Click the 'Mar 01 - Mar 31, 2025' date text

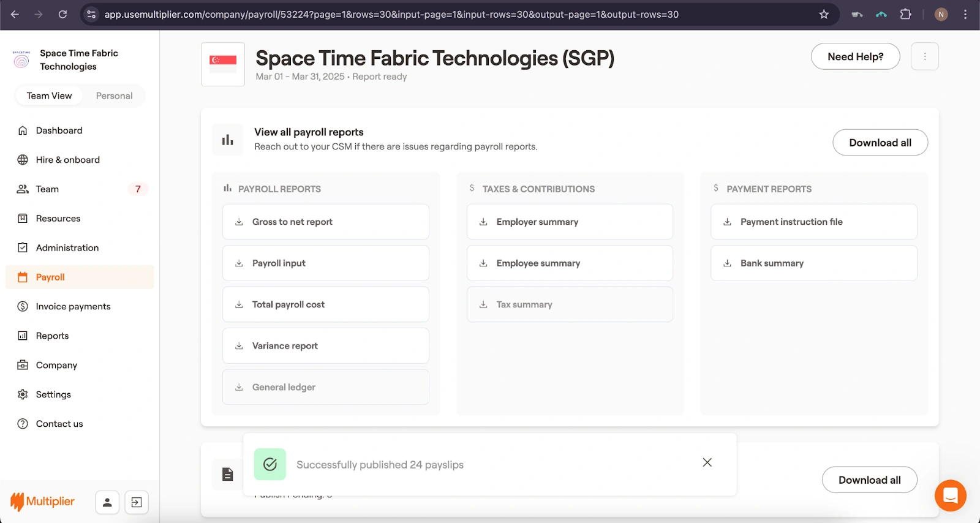click(x=300, y=77)
